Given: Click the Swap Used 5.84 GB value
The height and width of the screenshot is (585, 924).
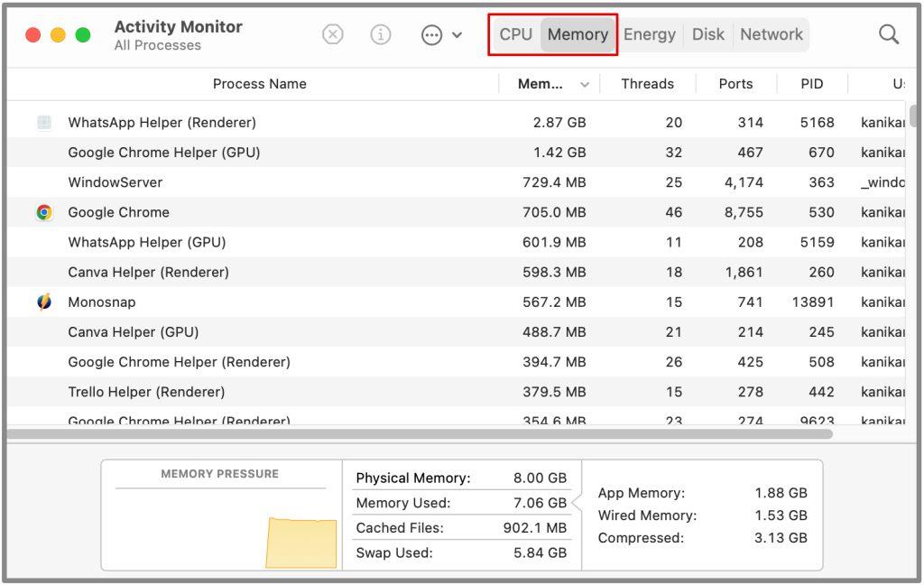Looking at the screenshot, I should tap(540, 553).
